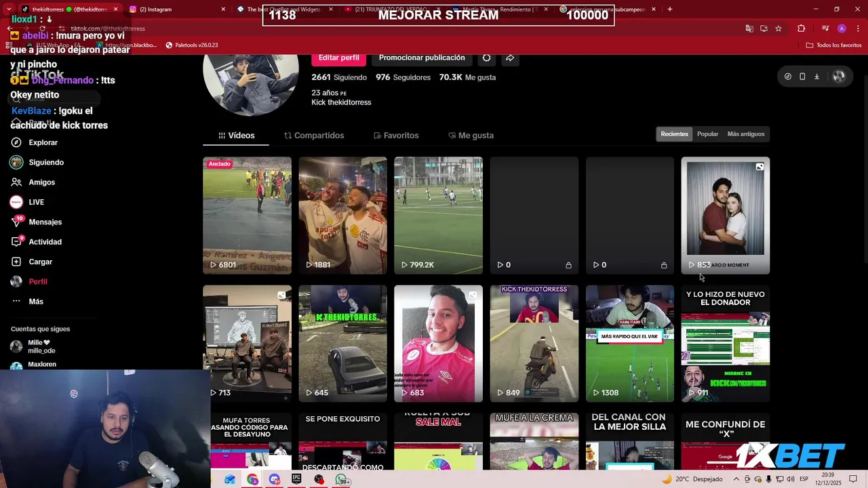The width and height of the screenshot is (868, 488).
Task: Open the 976 Seguidores list
Action: 403,77
